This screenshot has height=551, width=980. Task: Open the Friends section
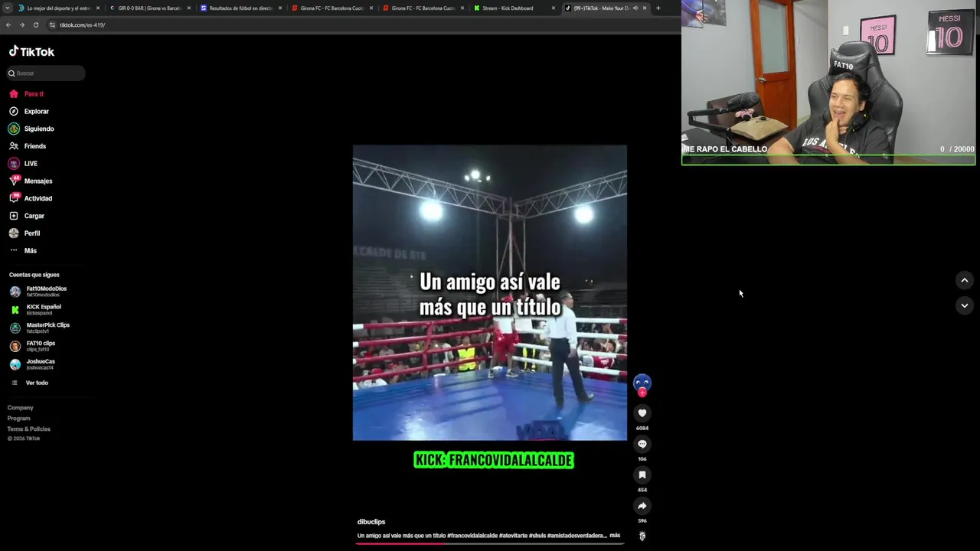click(x=34, y=146)
